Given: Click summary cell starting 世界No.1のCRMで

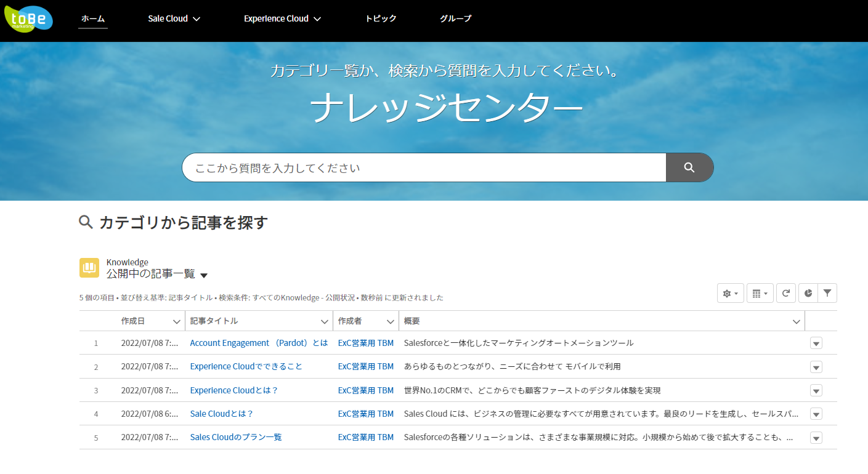Looking at the screenshot, I should (x=532, y=390).
